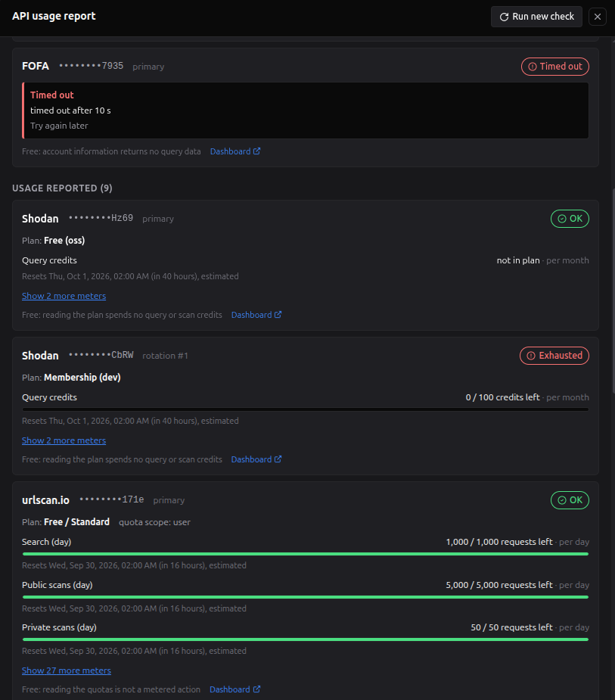Image resolution: width=615 pixels, height=700 pixels.
Task: Click the quota scope: user label
Action: point(154,522)
